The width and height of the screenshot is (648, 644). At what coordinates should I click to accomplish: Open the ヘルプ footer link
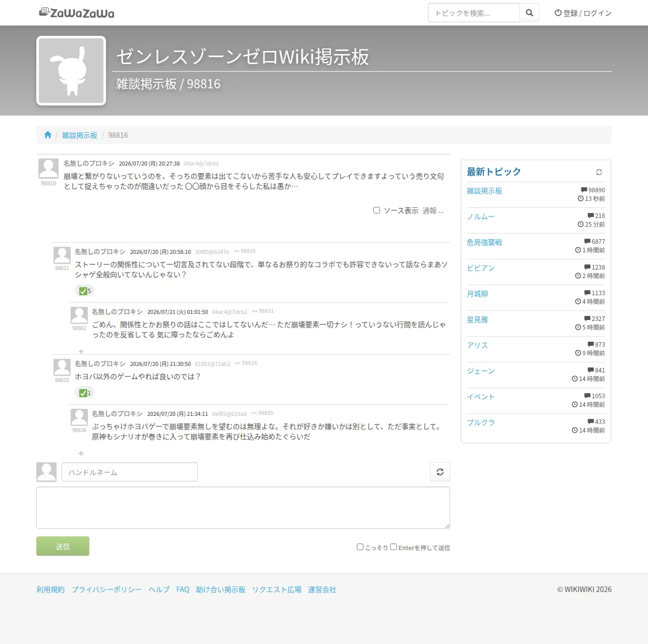[159, 589]
